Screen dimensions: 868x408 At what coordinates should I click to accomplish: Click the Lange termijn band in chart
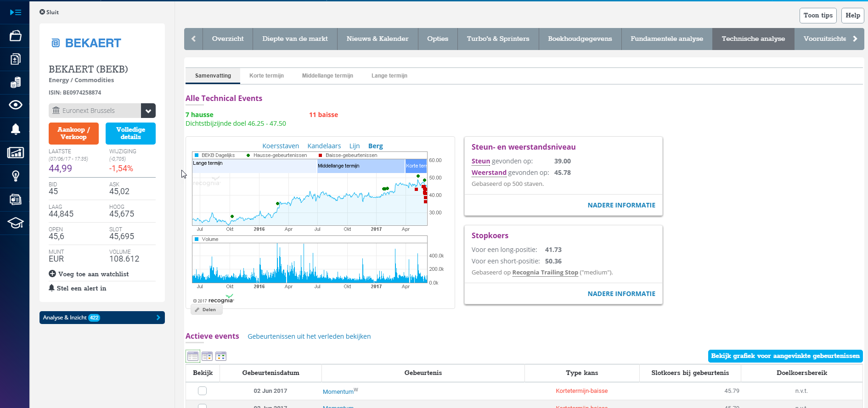pyautogui.click(x=255, y=166)
